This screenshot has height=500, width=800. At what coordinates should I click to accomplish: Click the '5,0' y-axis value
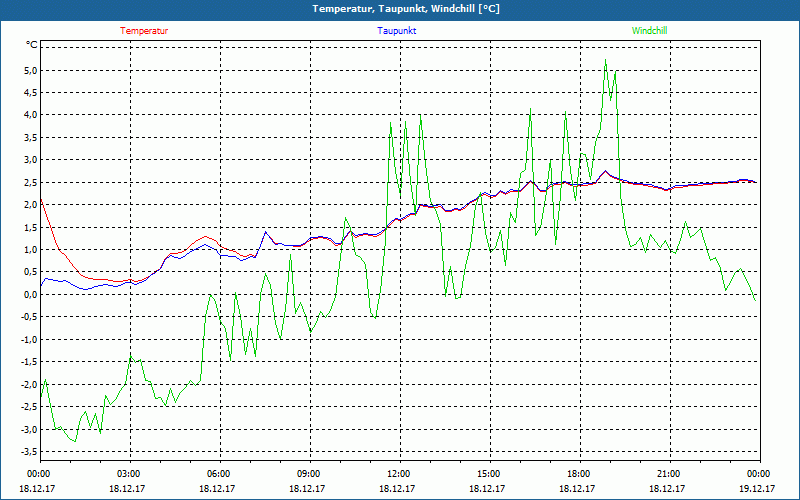point(31,70)
